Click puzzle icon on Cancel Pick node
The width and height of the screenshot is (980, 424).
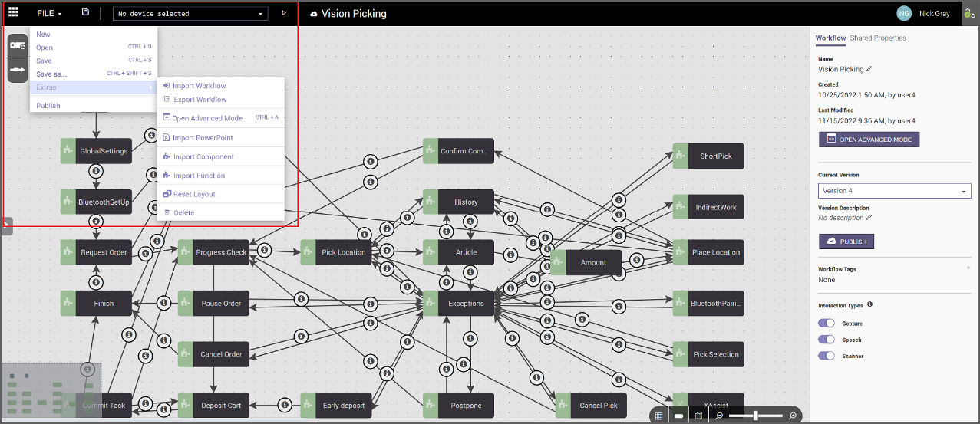563,405
